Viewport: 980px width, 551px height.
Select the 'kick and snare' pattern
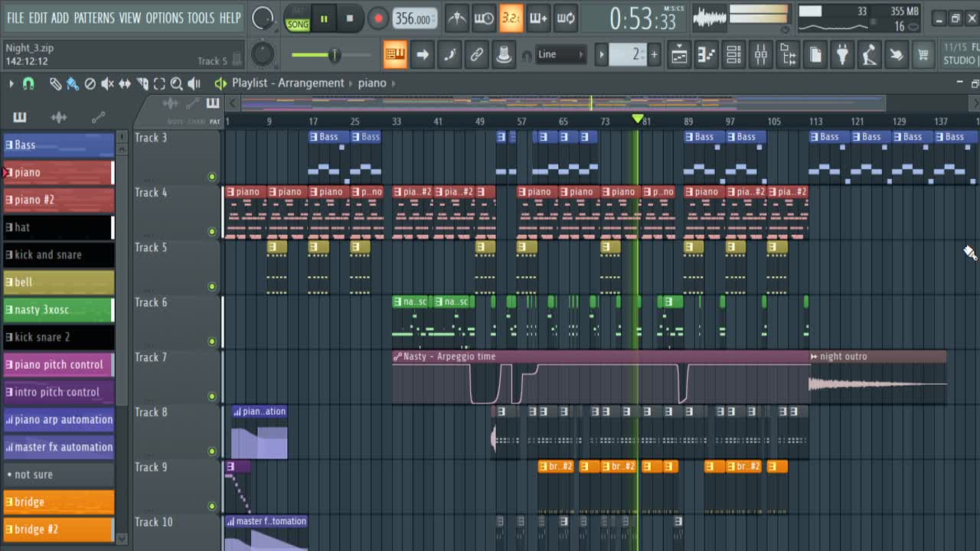tap(58, 255)
